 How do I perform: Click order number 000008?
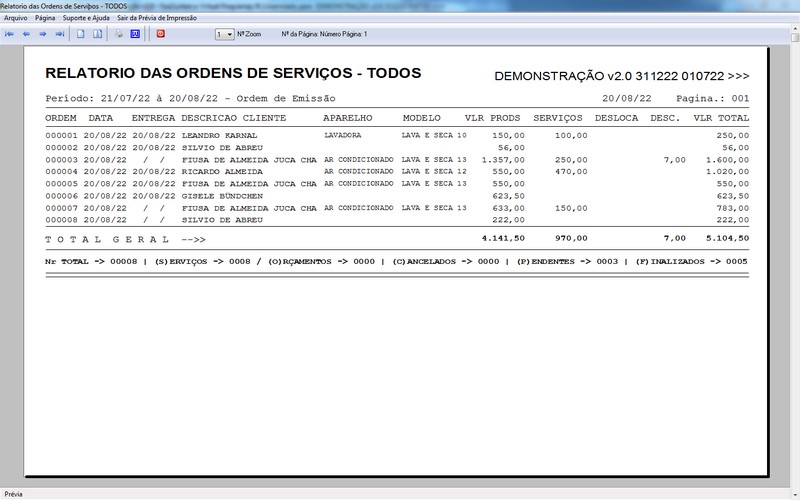[61, 220]
